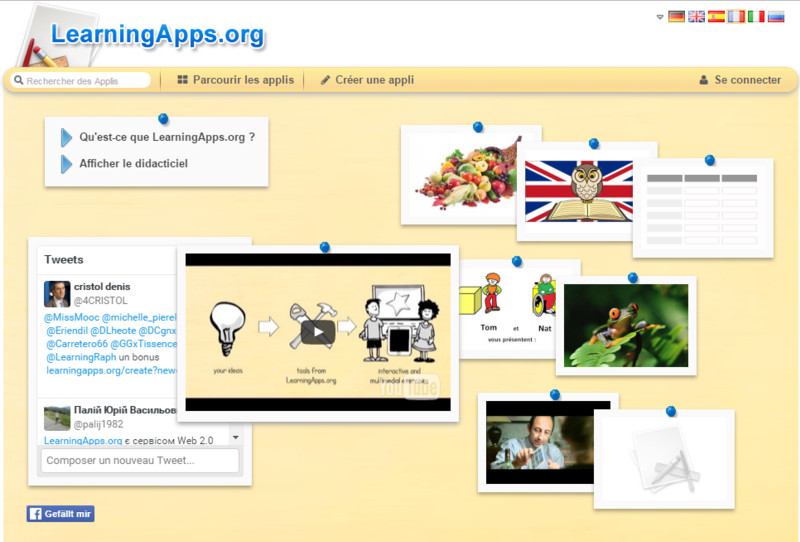This screenshot has height=542, width=800.
Task: Expand the language list arrow
Action: 660,17
